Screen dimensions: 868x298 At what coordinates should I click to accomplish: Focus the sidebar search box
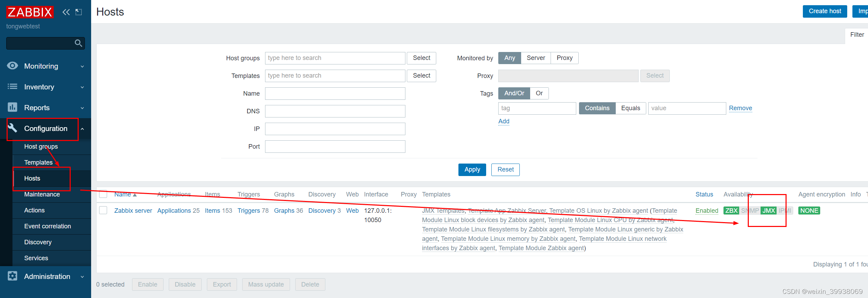(x=45, y=43)
